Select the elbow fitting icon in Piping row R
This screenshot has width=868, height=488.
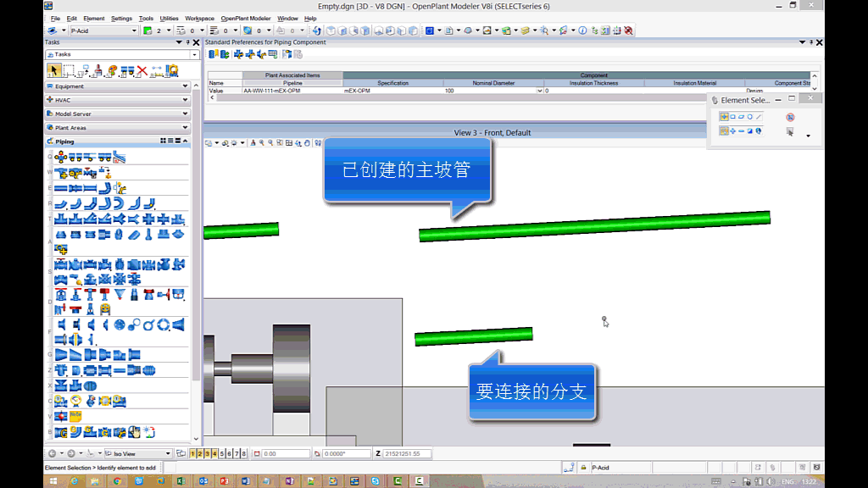coord(61,203)
